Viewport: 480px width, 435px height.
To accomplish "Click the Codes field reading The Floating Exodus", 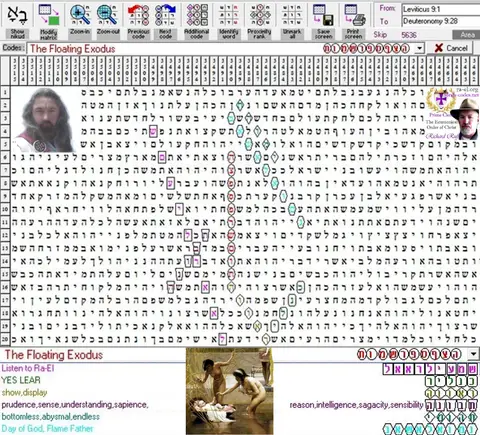I will [220, 49].
